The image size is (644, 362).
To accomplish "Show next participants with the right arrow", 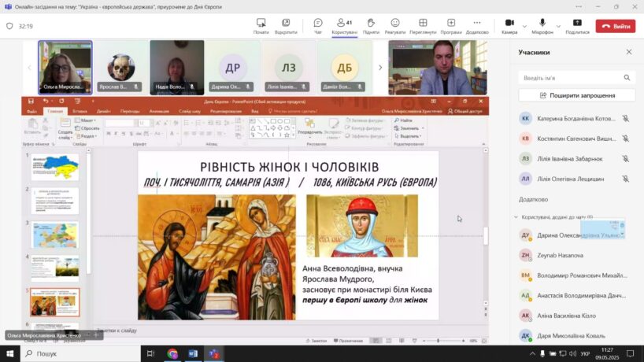I will click(380, 68).
